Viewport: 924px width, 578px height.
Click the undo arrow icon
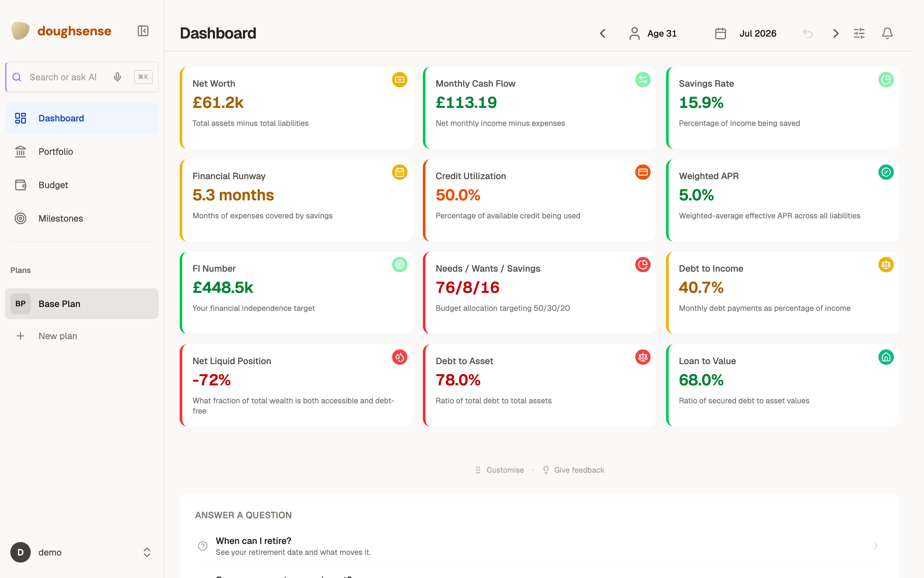tap(808, 34)
